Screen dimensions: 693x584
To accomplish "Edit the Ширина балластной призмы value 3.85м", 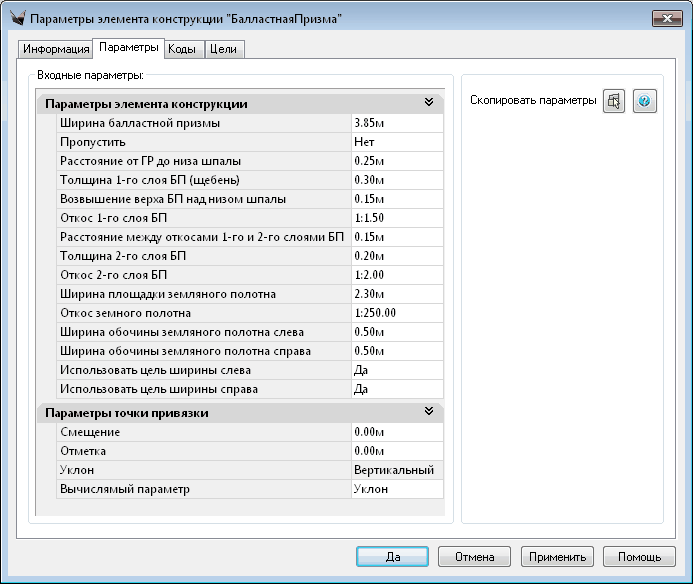I will [x=396, y=123].
